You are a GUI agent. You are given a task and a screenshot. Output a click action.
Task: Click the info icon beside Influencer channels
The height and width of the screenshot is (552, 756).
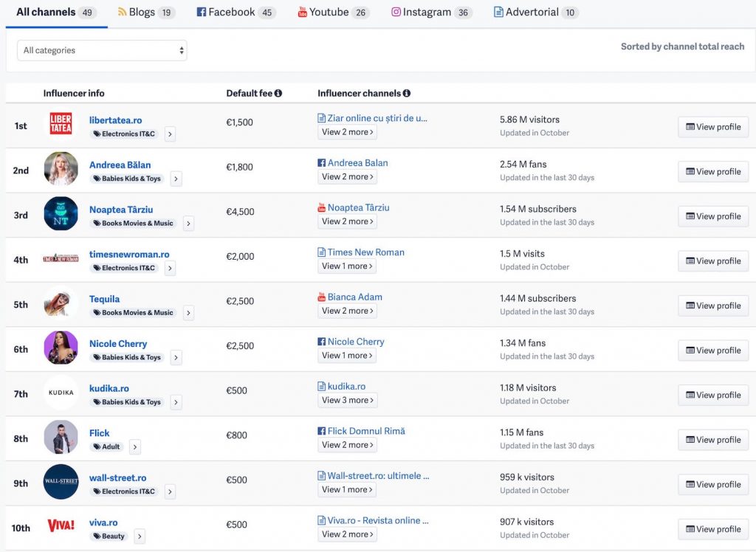click(x=407, y=94)
